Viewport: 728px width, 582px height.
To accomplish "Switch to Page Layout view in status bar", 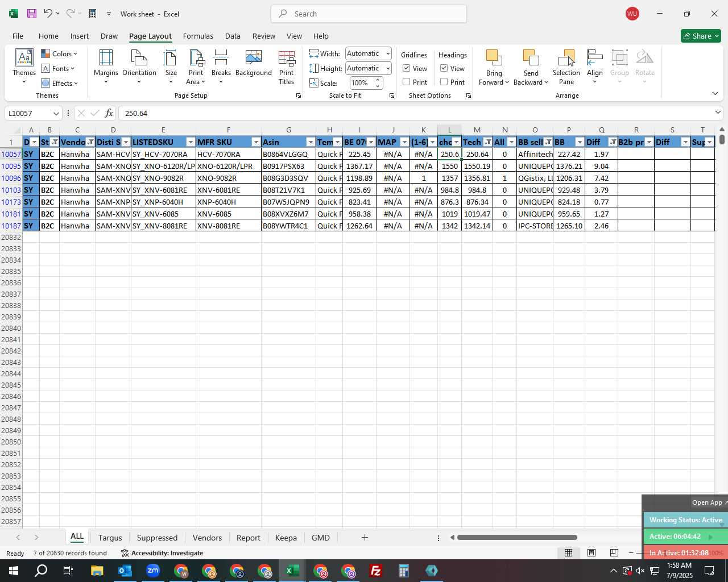I will pyautogui.click(x=591, y=552).
